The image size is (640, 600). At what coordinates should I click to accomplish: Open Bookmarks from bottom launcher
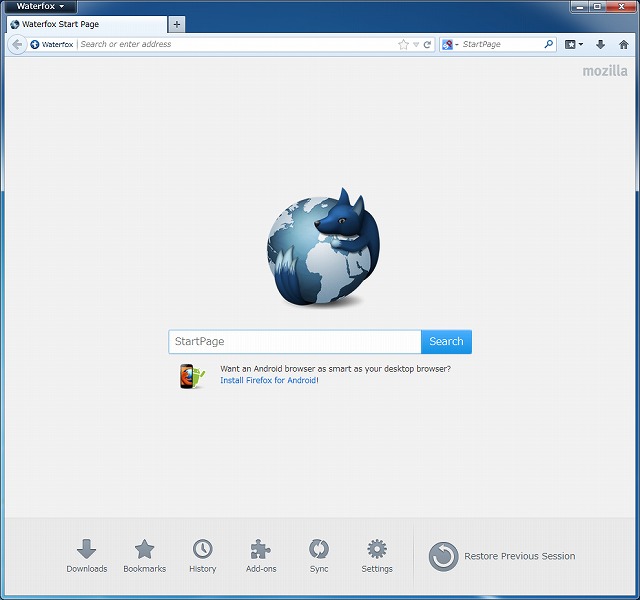[x=144, y=556]
